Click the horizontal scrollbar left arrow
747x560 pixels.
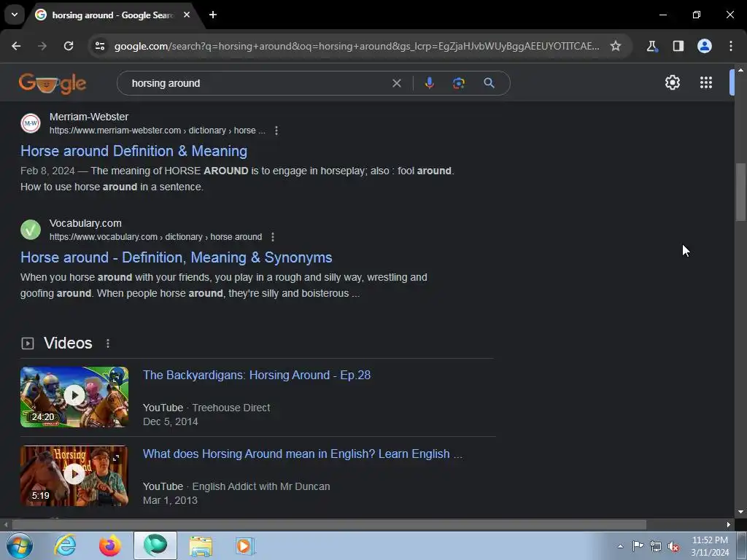click(5, 525)
